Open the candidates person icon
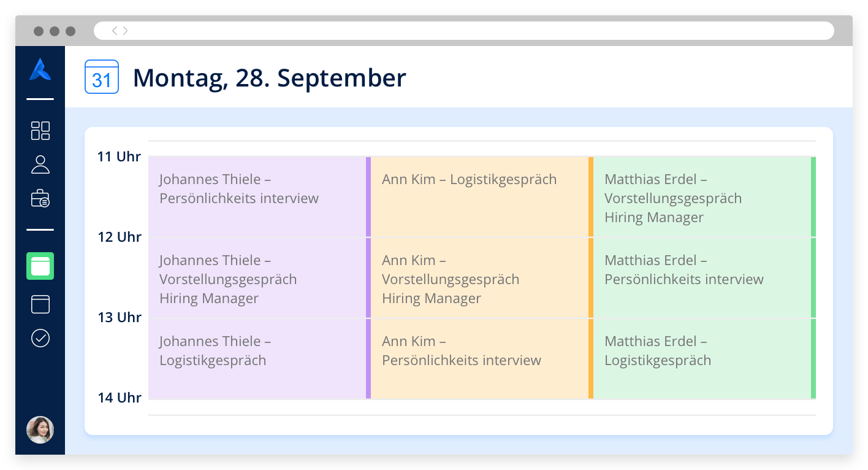 [x=40, y=164]
